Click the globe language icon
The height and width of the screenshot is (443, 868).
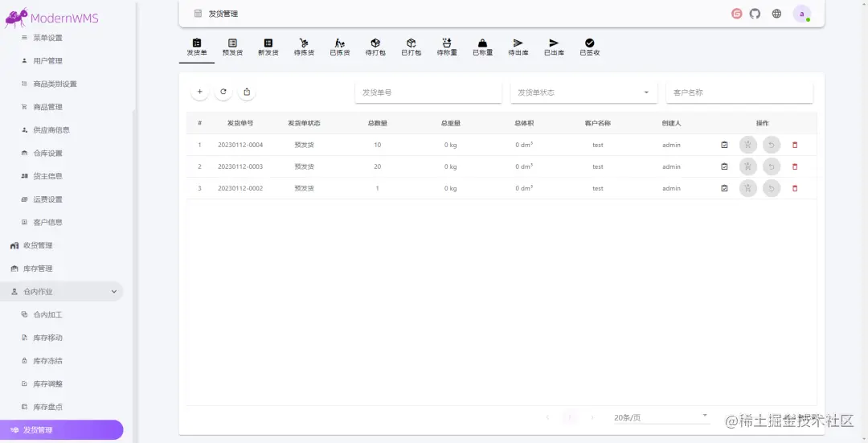(776, 14)
